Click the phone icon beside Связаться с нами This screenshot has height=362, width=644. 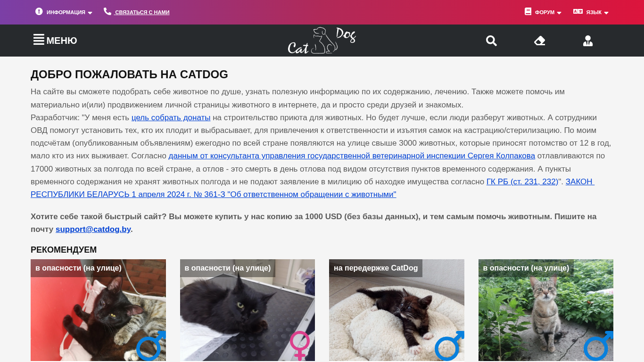[x=107, y=11]
